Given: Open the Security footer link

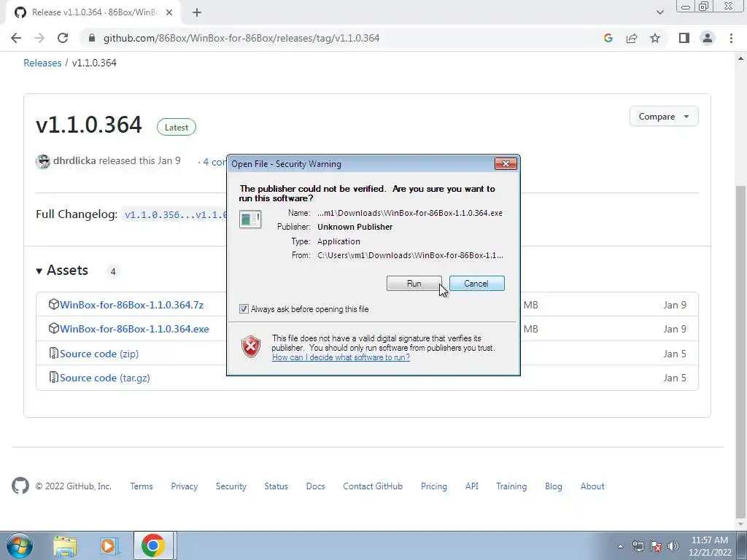Looking at the screenshot, I should point(231,486).
